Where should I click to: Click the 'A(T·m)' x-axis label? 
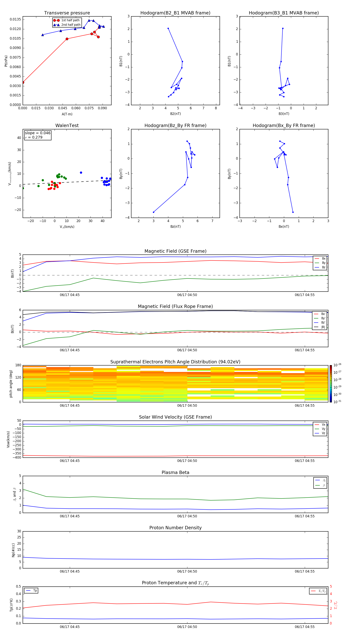[67, 114]
